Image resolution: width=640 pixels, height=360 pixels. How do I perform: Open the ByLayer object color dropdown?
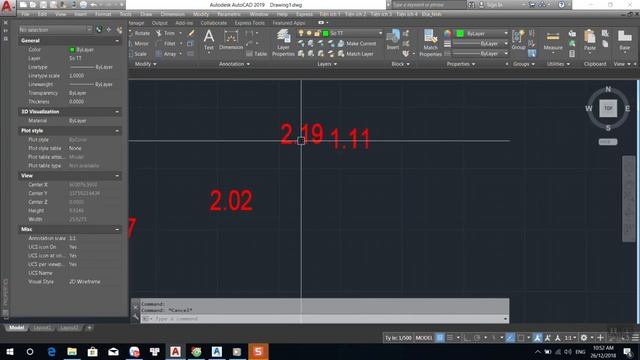[482, 33]
